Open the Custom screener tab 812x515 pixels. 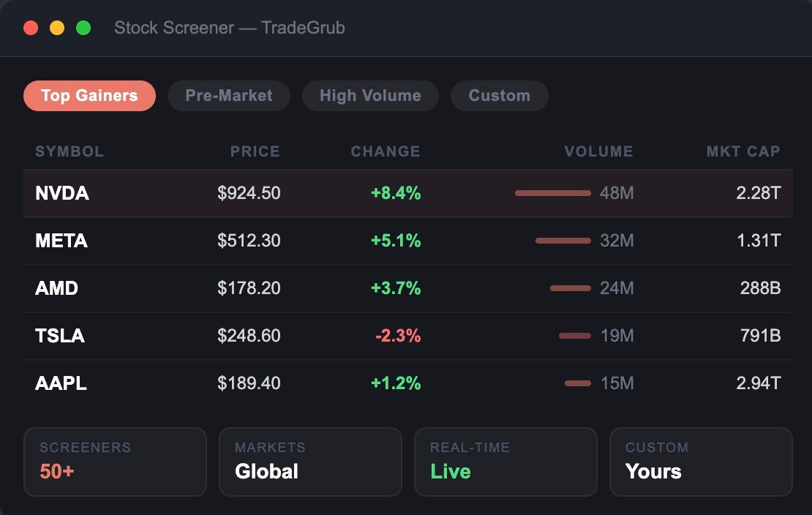coord(499,96)
